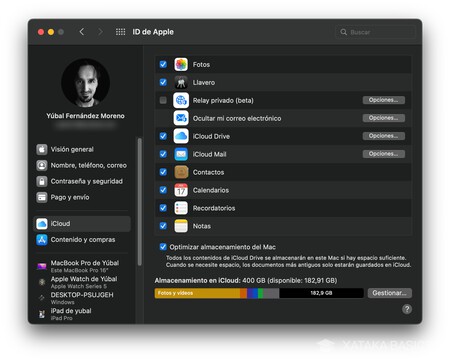Click the Gestionar storage button
450x361 pixels.
(x=390, y=293)
